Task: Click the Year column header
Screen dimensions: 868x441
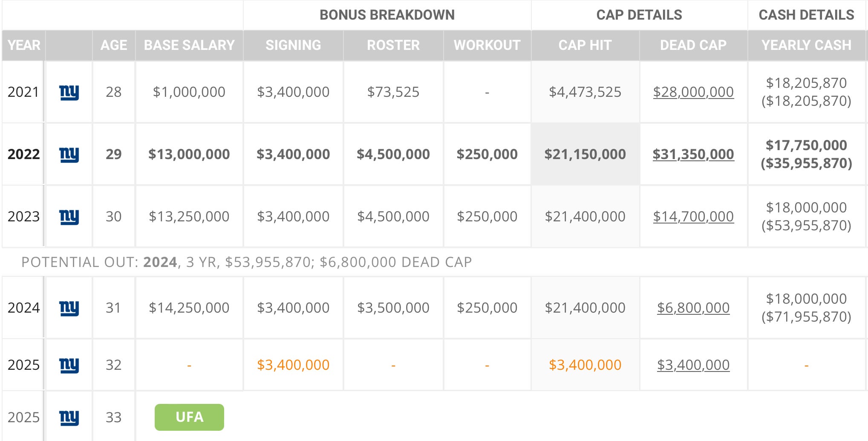Action: click(24, 45)
